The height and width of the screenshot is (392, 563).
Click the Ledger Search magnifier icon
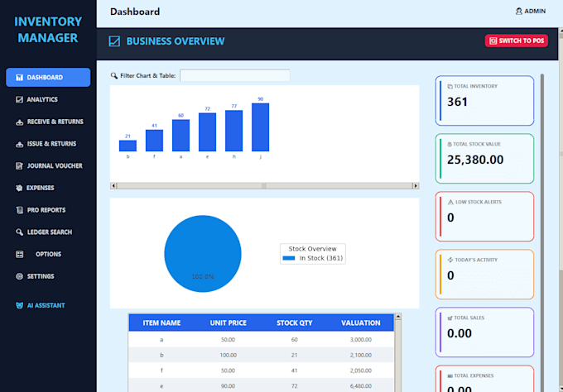19,232
